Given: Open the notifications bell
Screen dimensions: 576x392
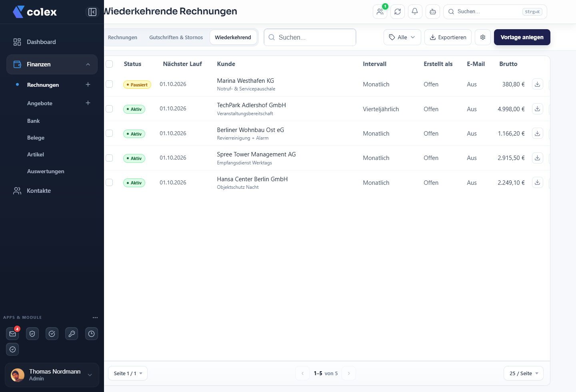Looking at the screenshot, I should [415, 12].
